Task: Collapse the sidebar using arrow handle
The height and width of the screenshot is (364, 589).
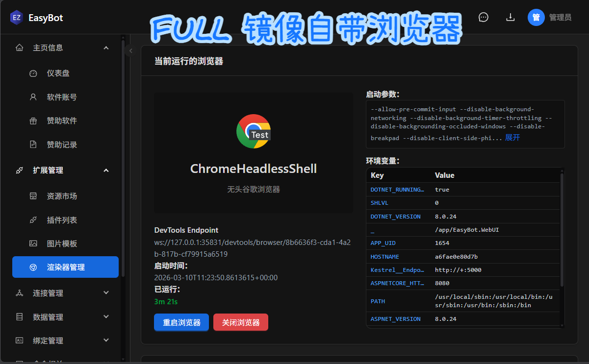Action: coord(130,50)
